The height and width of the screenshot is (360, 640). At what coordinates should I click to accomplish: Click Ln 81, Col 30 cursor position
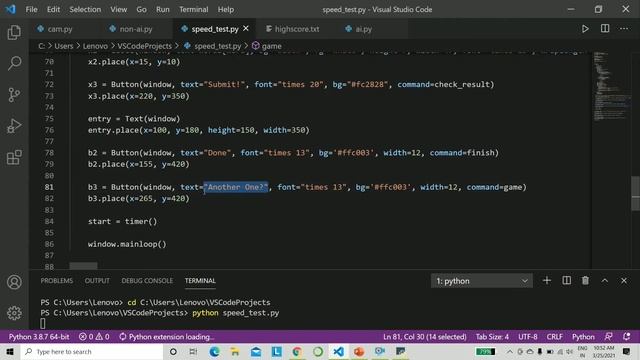click(x=424, y=337)
